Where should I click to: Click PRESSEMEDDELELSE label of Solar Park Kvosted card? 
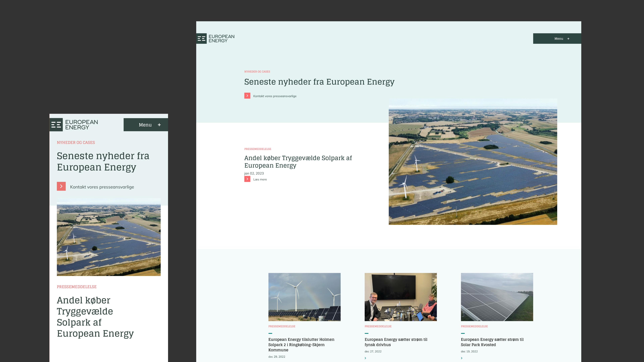(474, 326)
